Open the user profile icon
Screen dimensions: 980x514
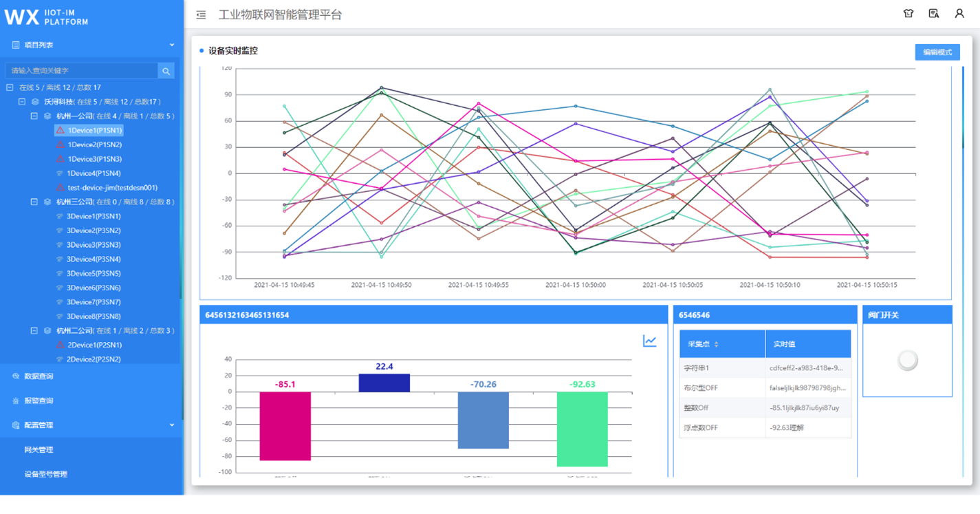click(x=959, y=14)
